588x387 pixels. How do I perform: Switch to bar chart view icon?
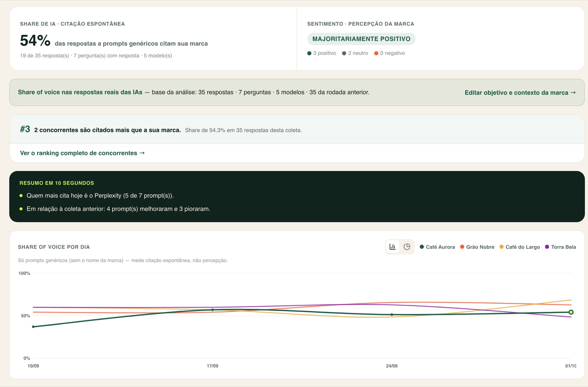[x=392, y=247]
